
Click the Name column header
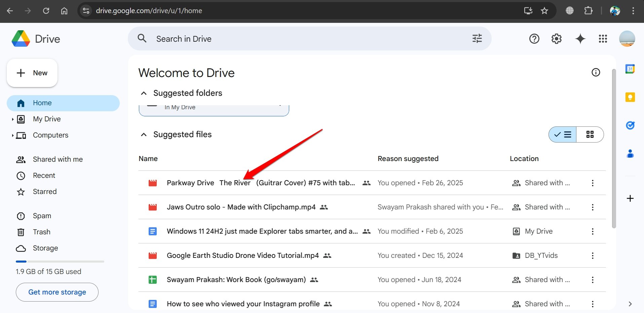[148, 159]
